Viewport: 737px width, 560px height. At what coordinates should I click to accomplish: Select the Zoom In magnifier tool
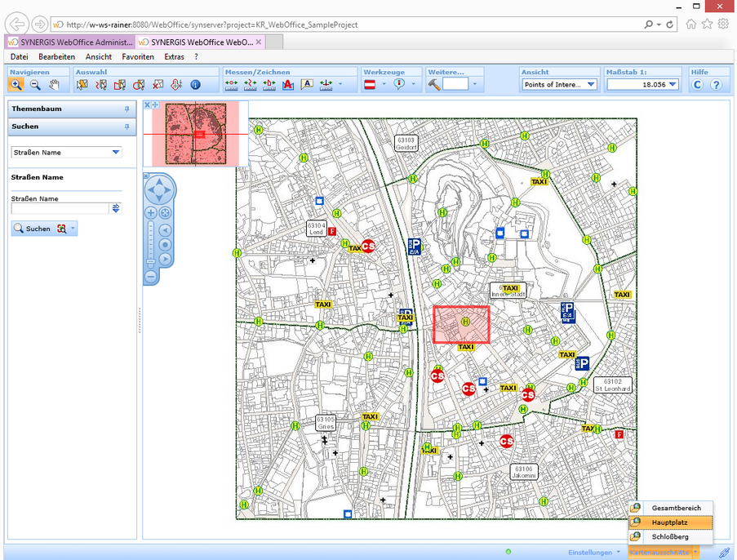16,84
